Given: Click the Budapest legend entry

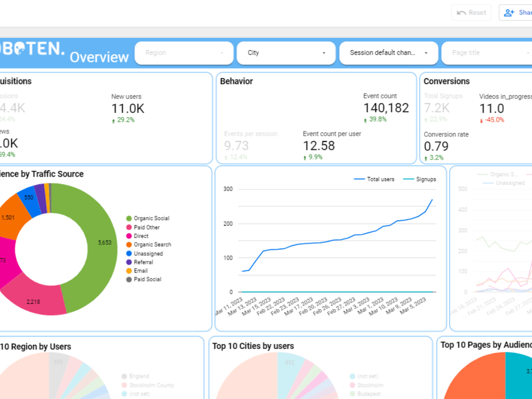Looking at the screenshot, I should (x=365, y=394).
